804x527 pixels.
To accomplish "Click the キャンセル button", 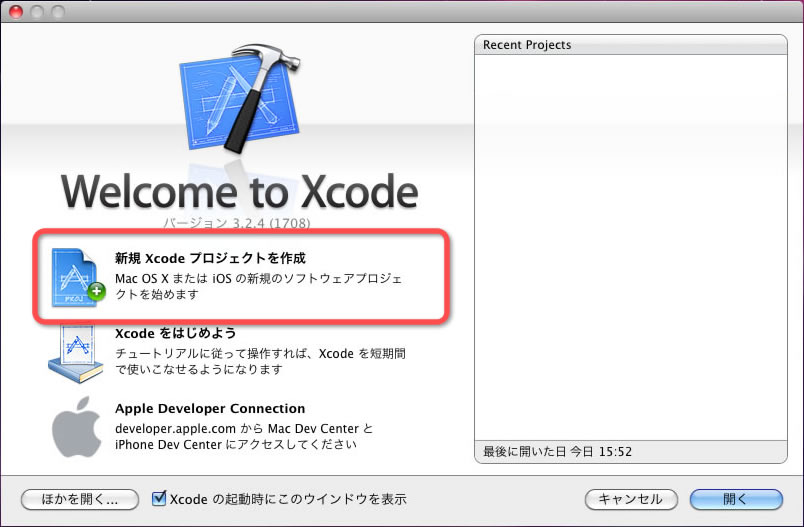I will click(x=631, y=499).
